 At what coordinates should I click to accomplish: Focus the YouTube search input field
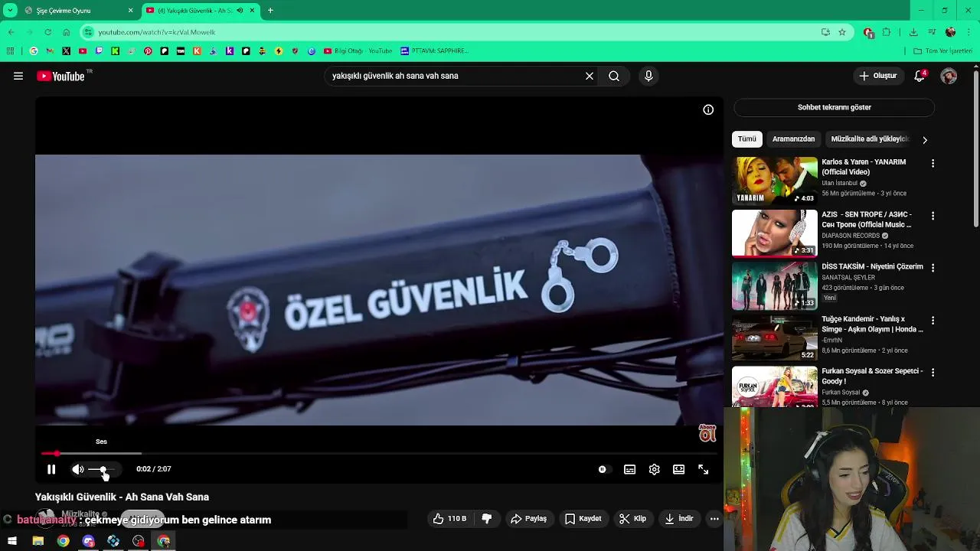point(456,76)
